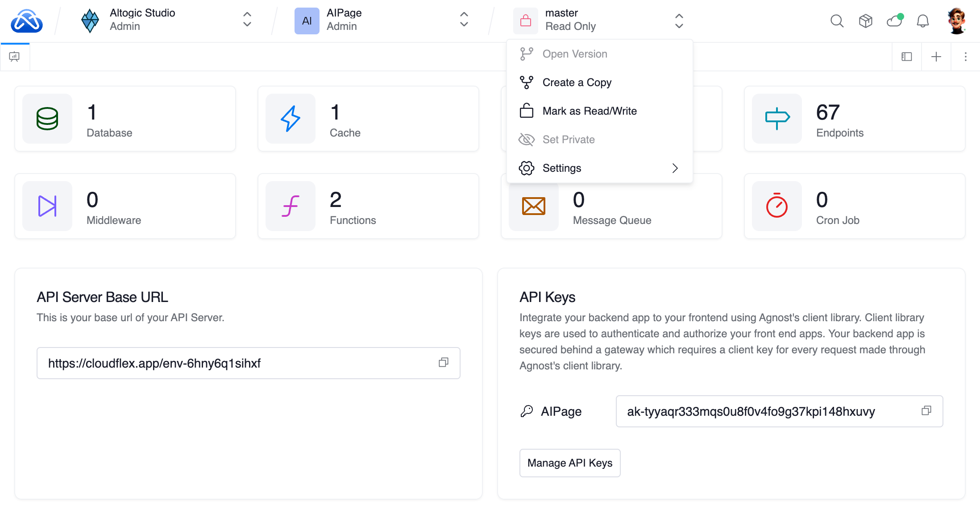Toggle the sidebar panel icon
980x513 pixels.
tap(906, 57)
